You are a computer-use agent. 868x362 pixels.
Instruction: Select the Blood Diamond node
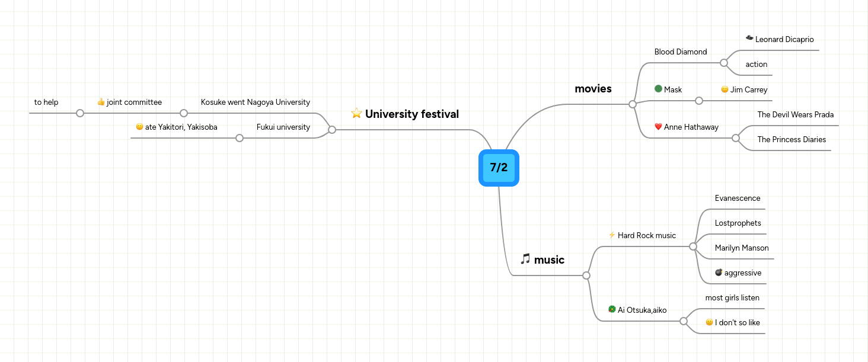coord(681,52)
